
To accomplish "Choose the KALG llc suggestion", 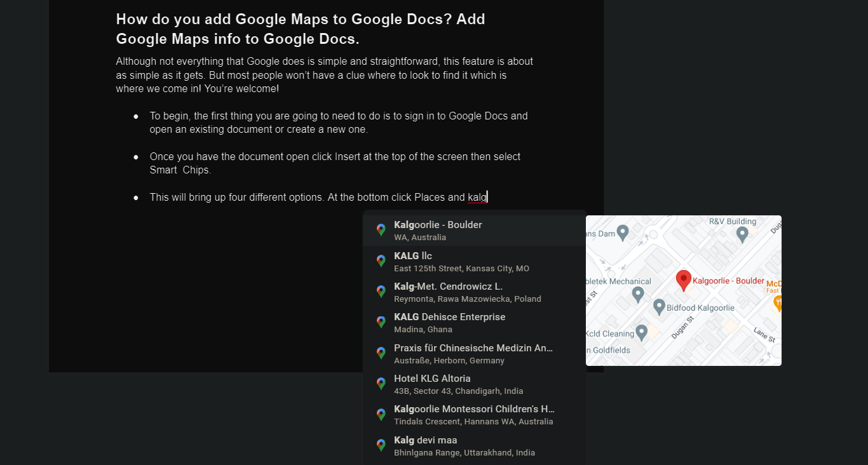I will coord(474,262).
